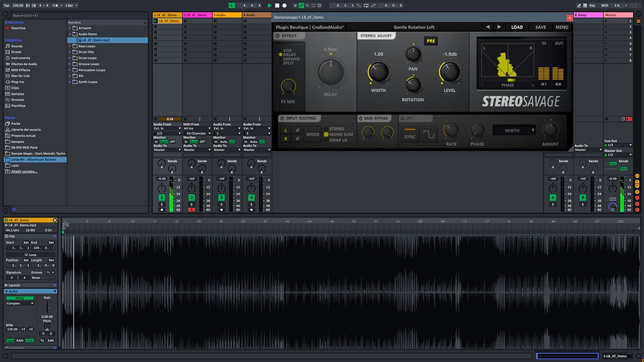Adjust the clip Gain slider
Image resolution: width=644 pixels, height=362 pixels.
click(47, 307)
